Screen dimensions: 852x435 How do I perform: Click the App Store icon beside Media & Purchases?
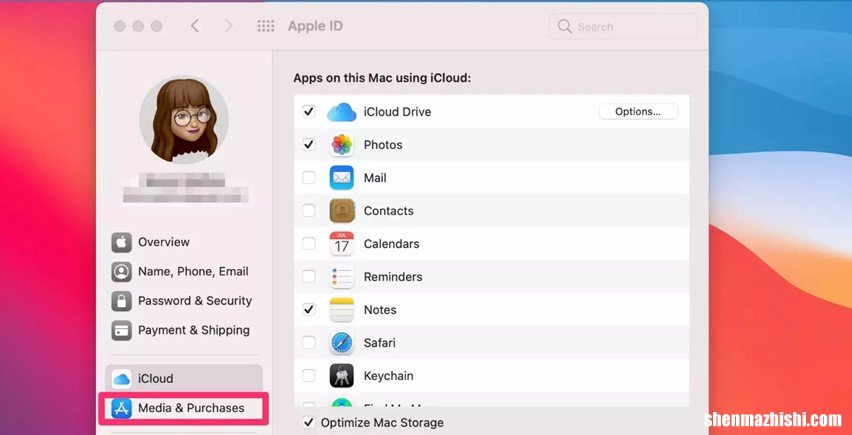coord(122,408)
